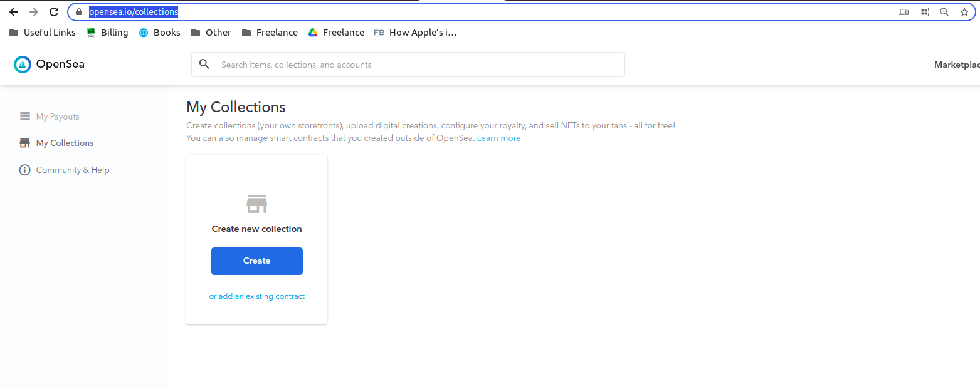980x389 pixels.
Task: View site info via the lock icon
Action: pyautogui.click(x=79, y=12)
